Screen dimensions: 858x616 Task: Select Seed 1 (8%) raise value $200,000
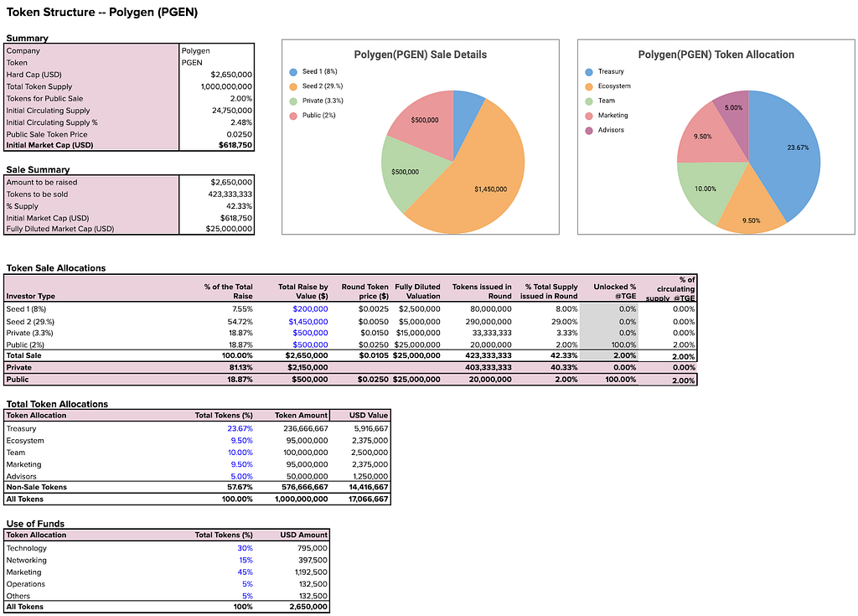point(310,308)
